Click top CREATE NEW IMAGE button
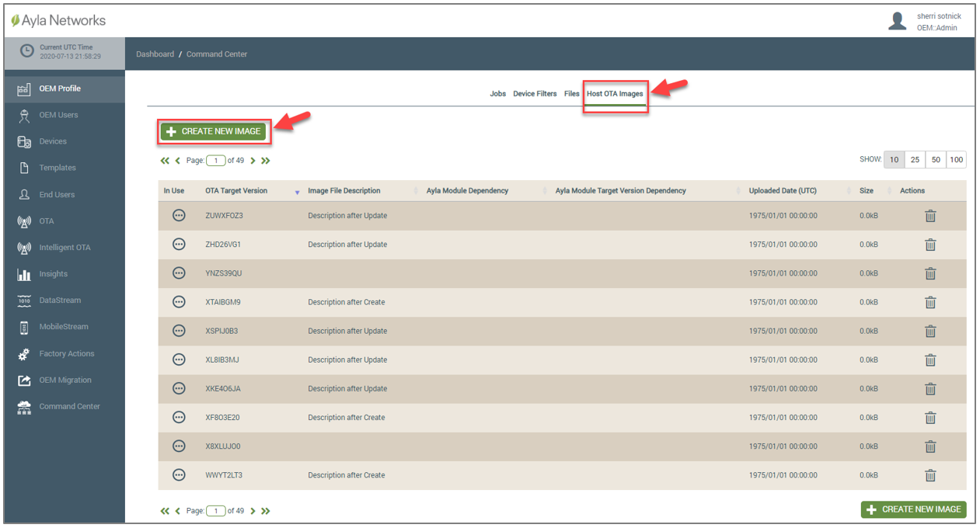Image resolution: width=980 pixels, height=528 pixels. [x=214, y=131]
